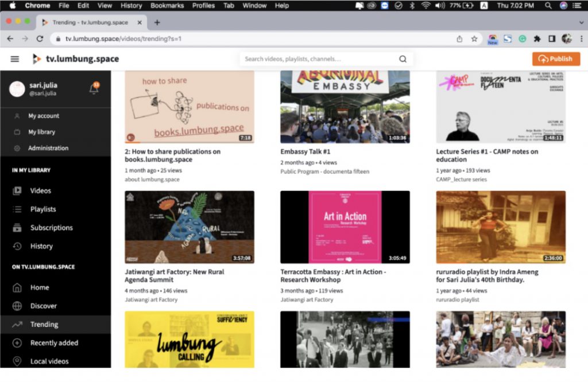The image size is (588, 382).
Task: Open the notifications bell
Action: click(x=94, y=89)
